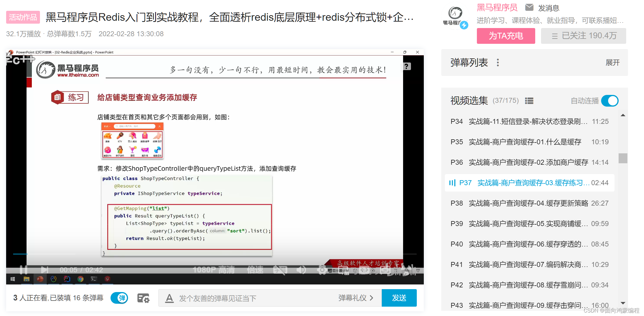Select episode P36 添加商户缓存
Screen dimensions: 644x316
tap(529, 162)
